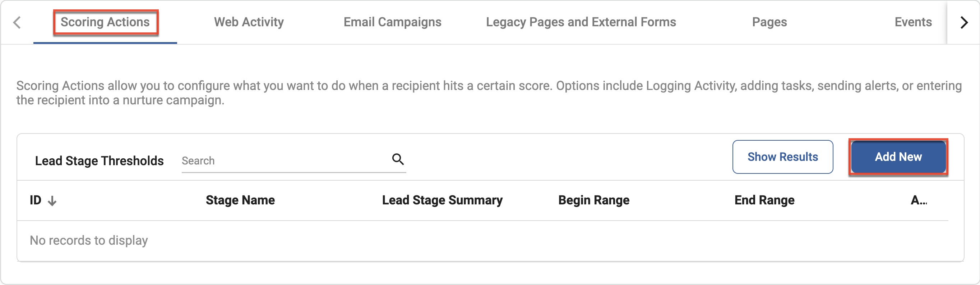
Task: Click the ID sort arrow icon
Action: coord(52,201)
